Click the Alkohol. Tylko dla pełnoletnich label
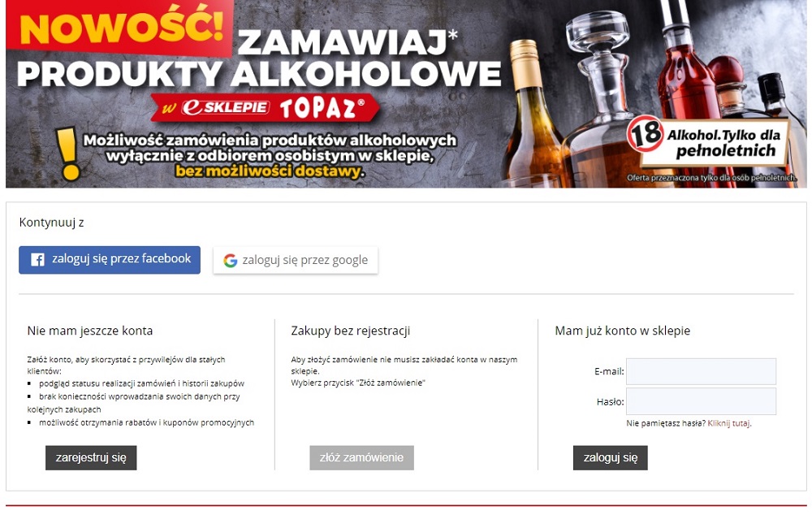The image size is (812, 515). (x=724, y=143)
